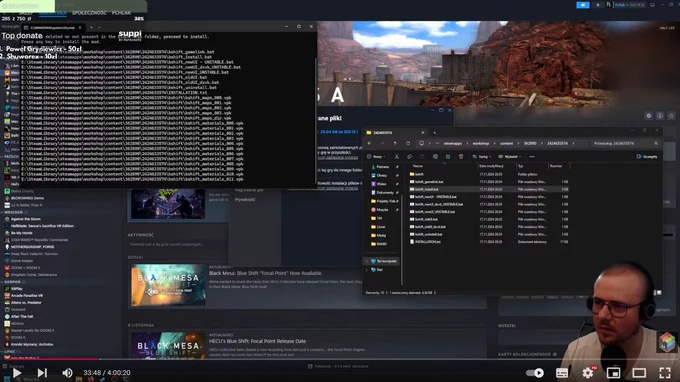Go back in Explorer navigation
Image resolution: width=680 pixels, height=382 pixels.
coord(369,143)
